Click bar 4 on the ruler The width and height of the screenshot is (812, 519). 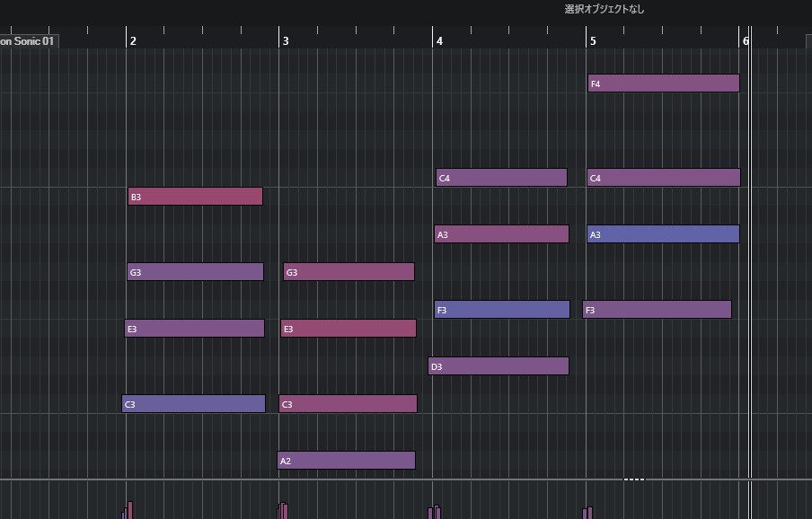click(x=439, y=41)
